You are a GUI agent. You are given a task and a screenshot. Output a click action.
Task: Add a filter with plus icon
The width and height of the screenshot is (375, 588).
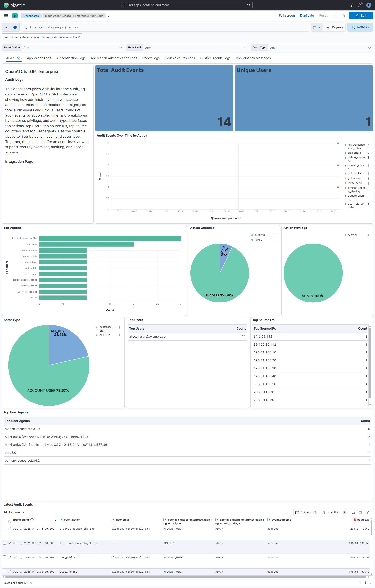(x=15, y=27)
